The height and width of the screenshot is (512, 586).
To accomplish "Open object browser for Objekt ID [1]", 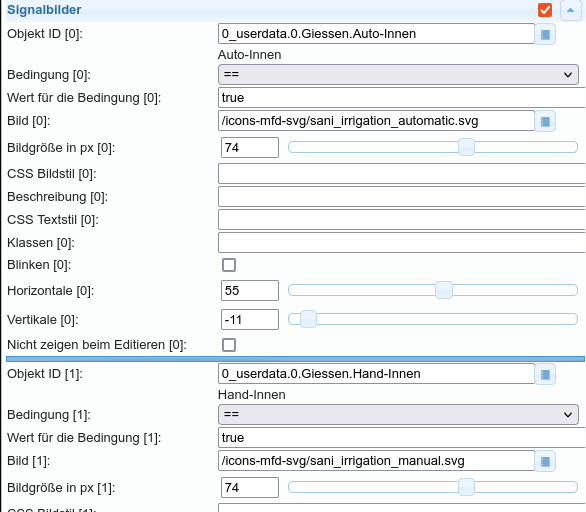I will [545, 374].
